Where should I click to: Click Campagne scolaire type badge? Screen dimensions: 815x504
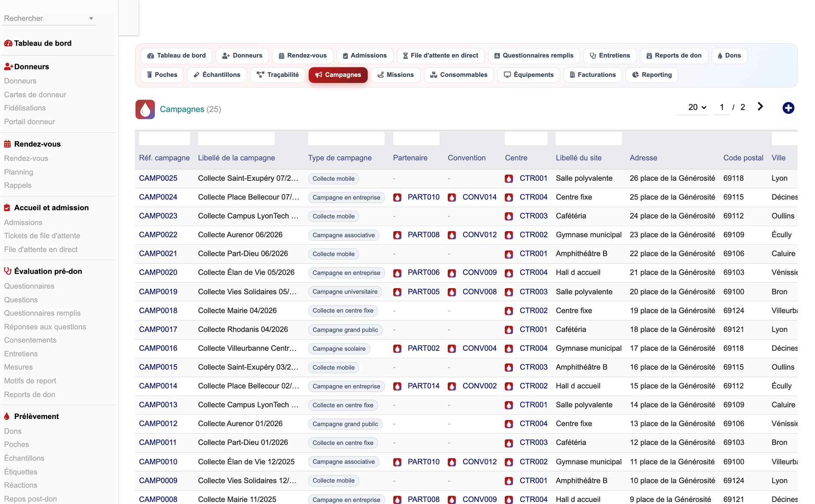pyautogui.click(x=339, y=348)
